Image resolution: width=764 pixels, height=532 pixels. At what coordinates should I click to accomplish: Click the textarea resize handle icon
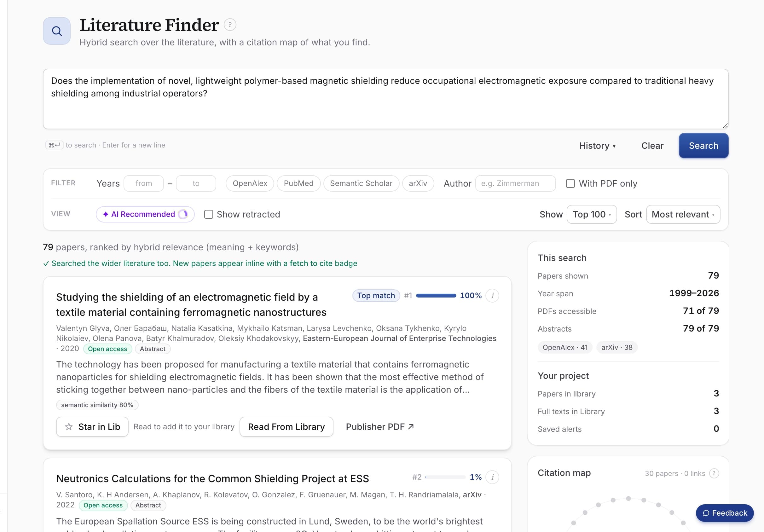pyautogui.click(x=725, y=125)
